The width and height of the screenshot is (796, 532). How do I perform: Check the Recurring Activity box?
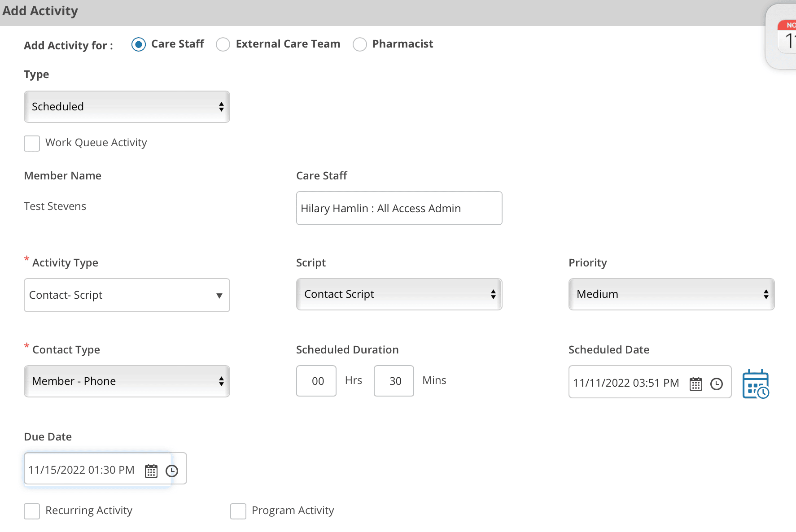[32, 511]
